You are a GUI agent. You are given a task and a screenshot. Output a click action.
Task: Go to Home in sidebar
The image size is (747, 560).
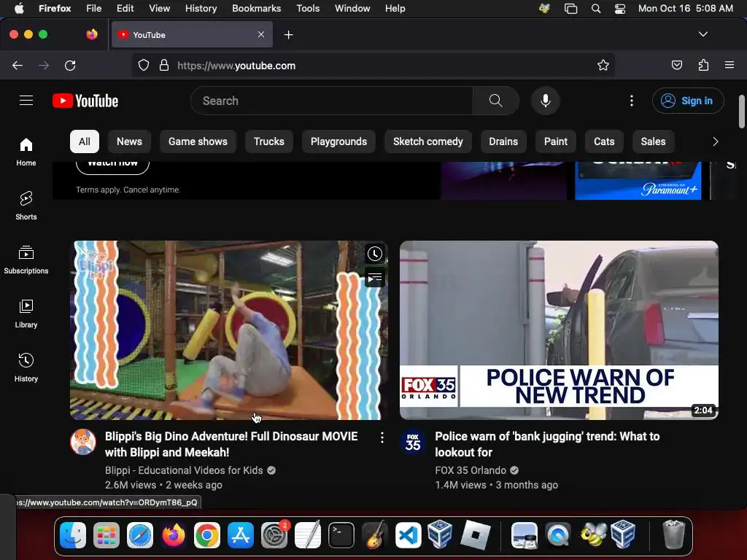(26, 152)
